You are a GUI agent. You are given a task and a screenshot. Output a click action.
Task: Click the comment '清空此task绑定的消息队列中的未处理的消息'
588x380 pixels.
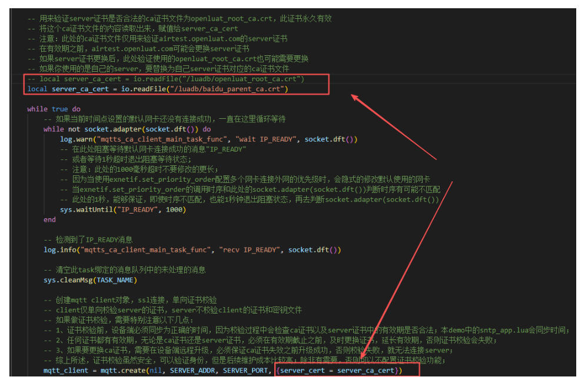[125, 270]
